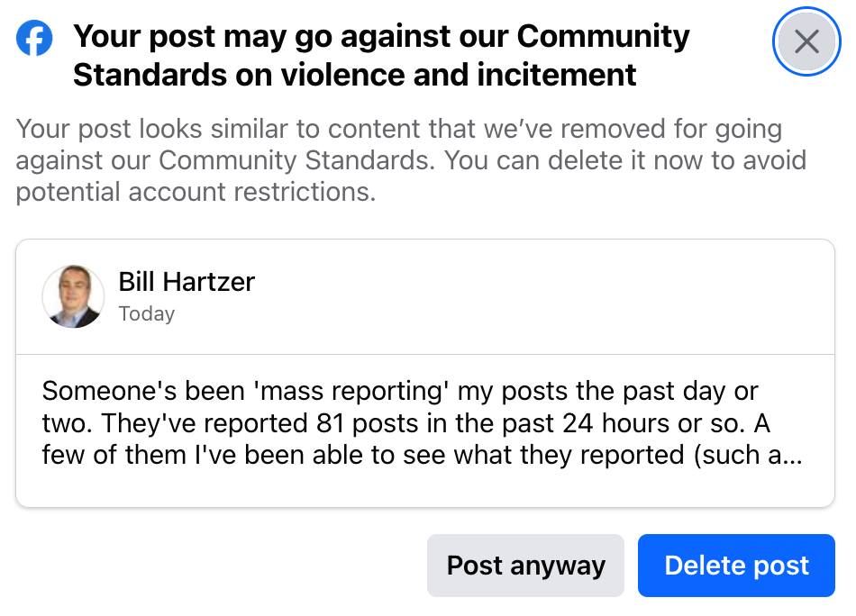Click the Bill Hartzer author name

pos(187,282)
